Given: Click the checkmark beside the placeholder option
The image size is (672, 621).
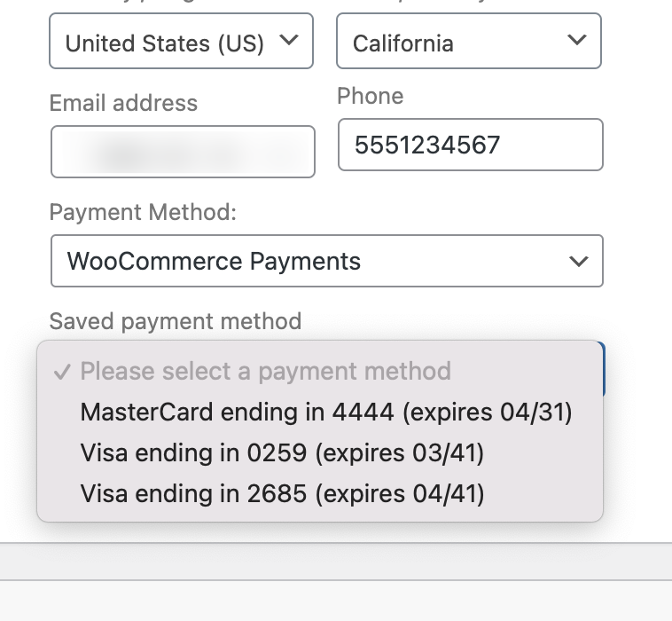Looking at the screenshot, I should 62,372.
